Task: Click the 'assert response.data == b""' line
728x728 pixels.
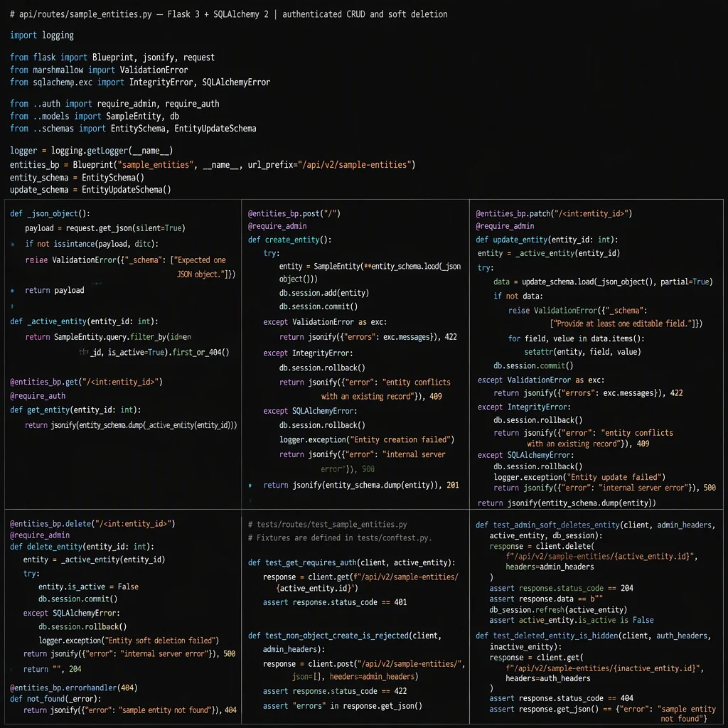Action: 546,599
